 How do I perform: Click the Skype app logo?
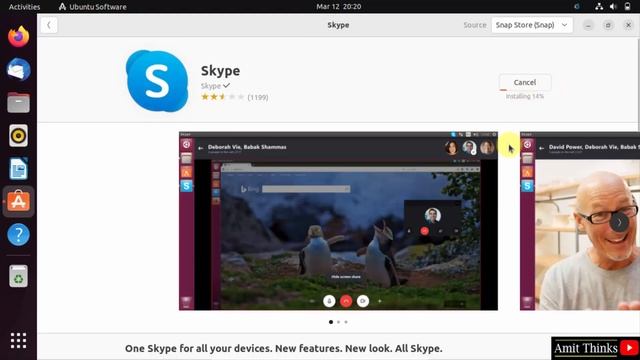[x=157, y=81]
